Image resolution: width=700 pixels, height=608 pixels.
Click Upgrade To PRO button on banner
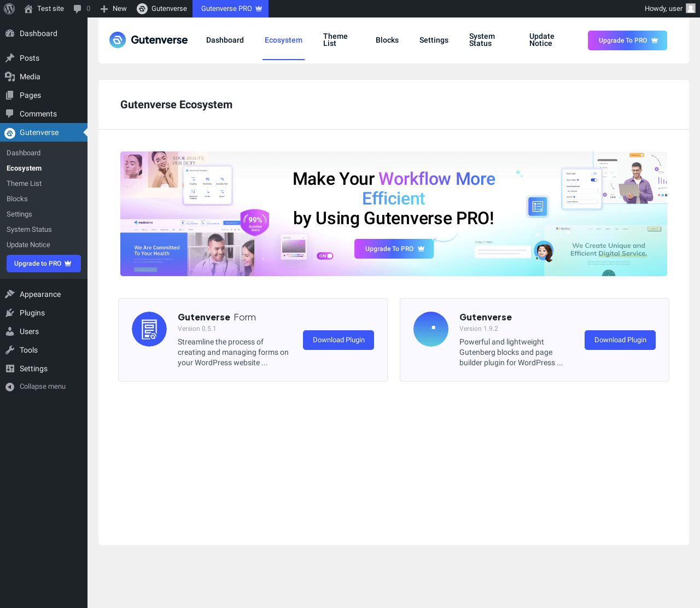[x=394, y=249]
